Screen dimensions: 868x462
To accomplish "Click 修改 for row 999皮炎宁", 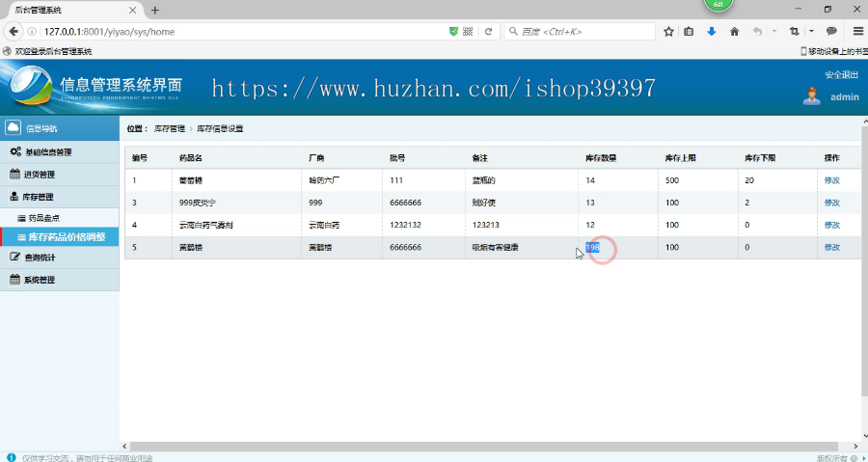I will tap(832, 203).
